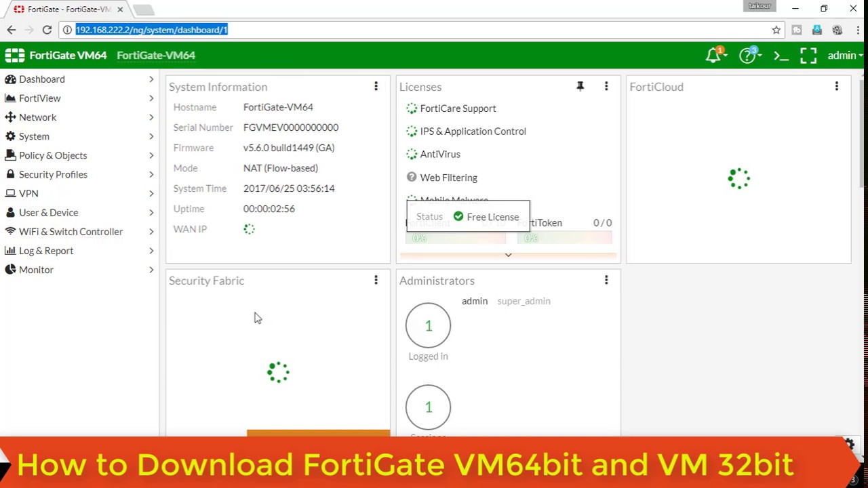This screenshot has width=868, height=488.
Task: Toggle the fullscreen mode icon
Action: pos(808,56)
